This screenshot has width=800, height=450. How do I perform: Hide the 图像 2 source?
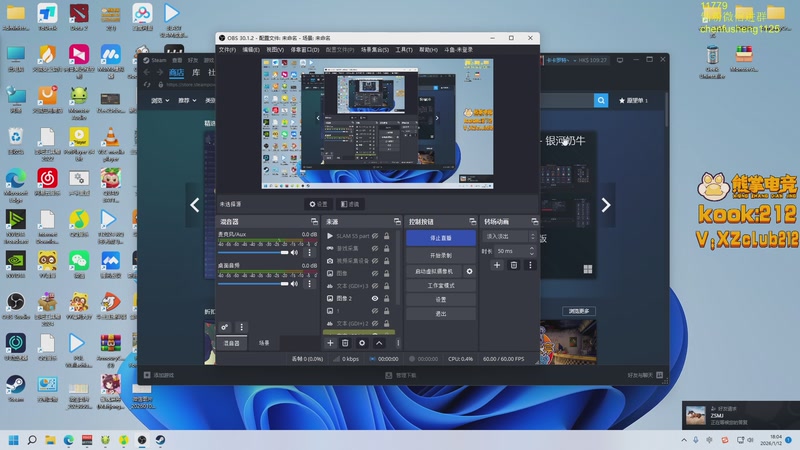pos(375,298)
